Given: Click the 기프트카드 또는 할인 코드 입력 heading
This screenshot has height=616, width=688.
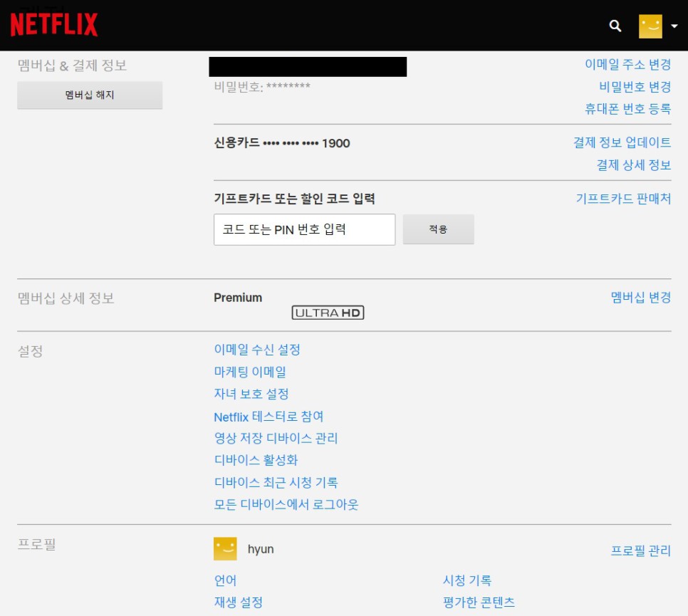Looking at the screenshot, I should click(x=294, y=199).
